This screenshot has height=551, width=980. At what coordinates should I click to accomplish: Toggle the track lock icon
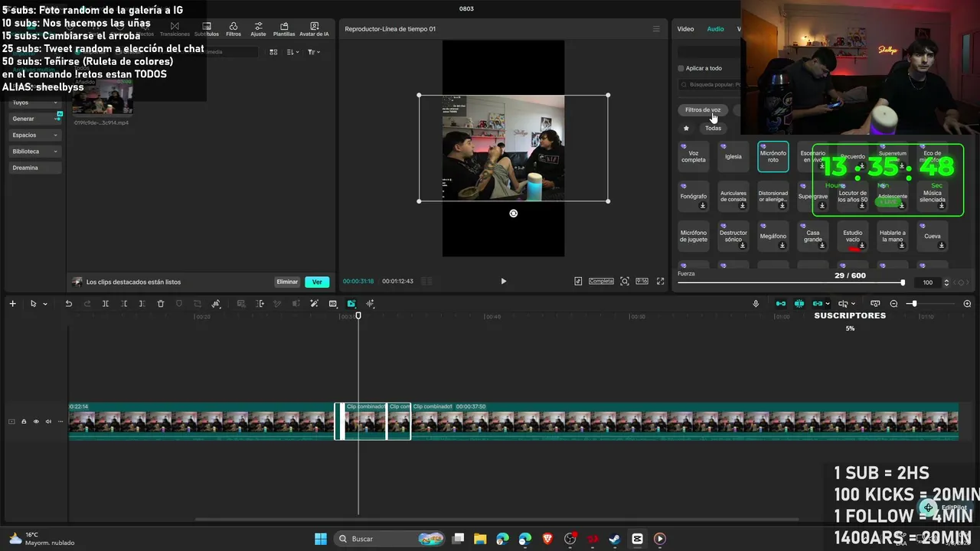pos(24,421)
